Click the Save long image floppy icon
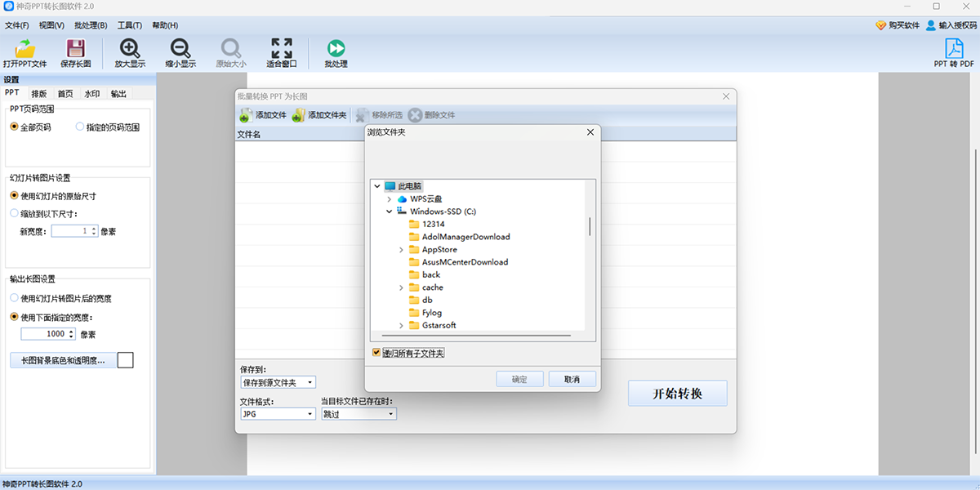The width and height of the screenshot is (980, 490). [x=76, y=47]
